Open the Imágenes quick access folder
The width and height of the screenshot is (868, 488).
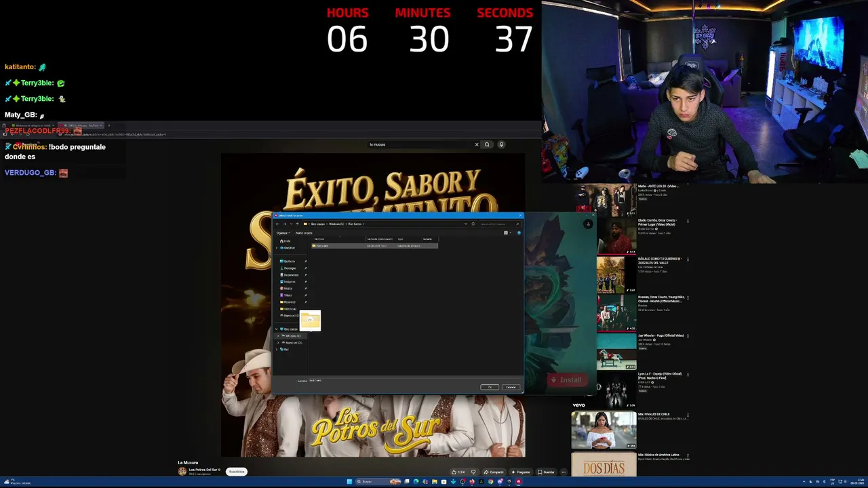click(289, 281)
